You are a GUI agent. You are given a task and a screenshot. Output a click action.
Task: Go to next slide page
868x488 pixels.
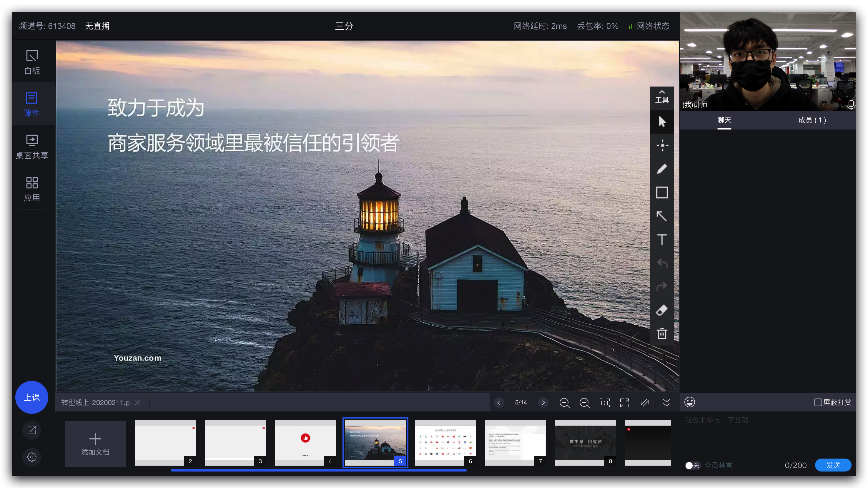click(543, 402)
